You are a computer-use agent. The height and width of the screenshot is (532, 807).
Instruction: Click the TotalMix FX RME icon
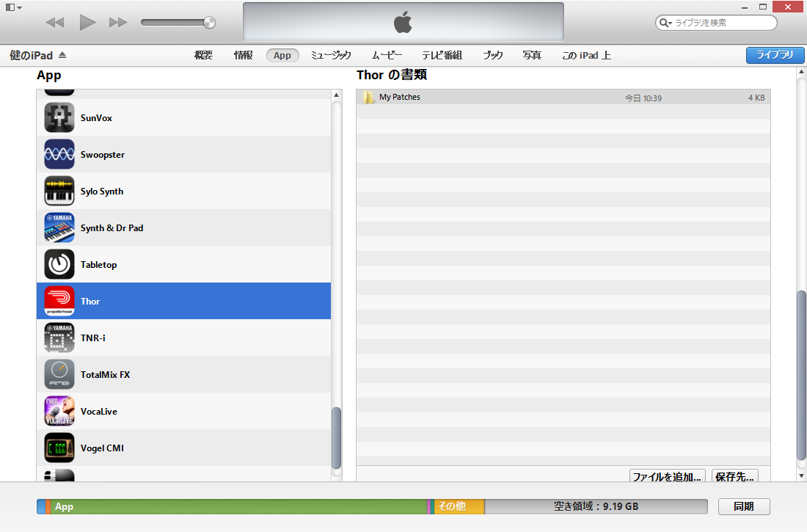(59, 374)
